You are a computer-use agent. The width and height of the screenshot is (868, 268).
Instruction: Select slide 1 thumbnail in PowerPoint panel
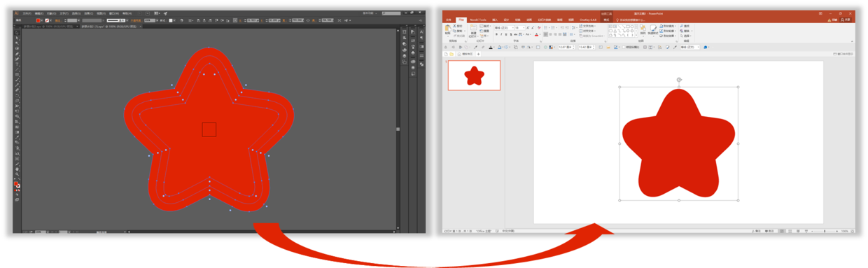click(474, 76)
